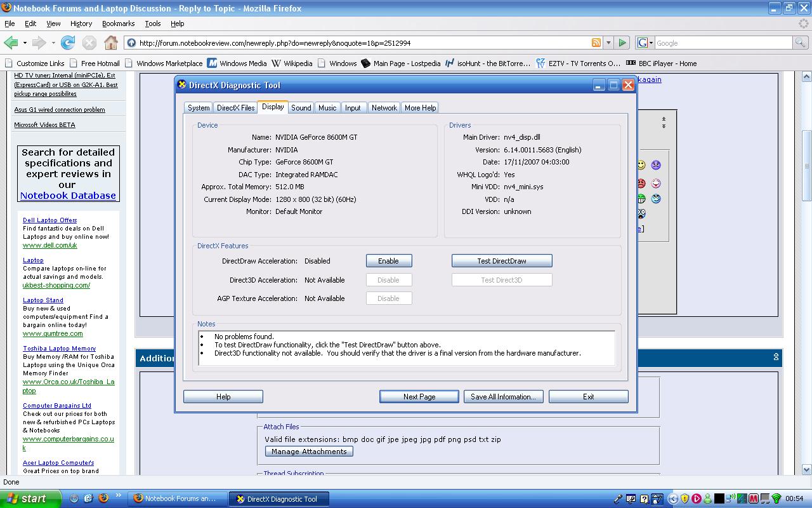
Task: Open Firefox History menu
Action: [x=81, y=23]
